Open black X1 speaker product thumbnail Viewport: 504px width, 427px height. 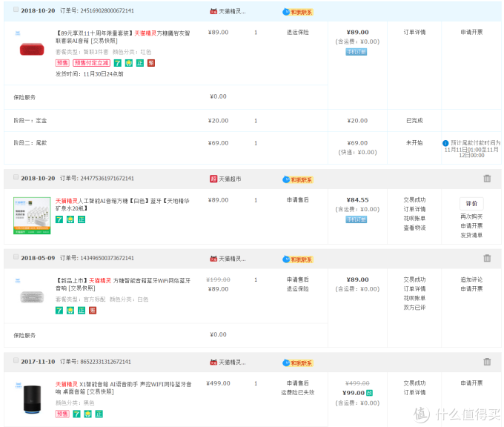[32, 400]
